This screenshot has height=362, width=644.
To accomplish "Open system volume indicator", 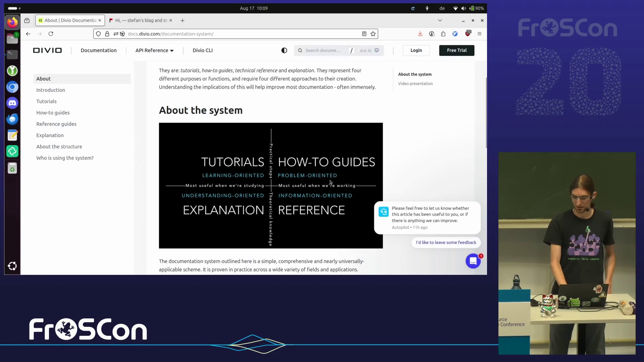I will click(464, 8).
